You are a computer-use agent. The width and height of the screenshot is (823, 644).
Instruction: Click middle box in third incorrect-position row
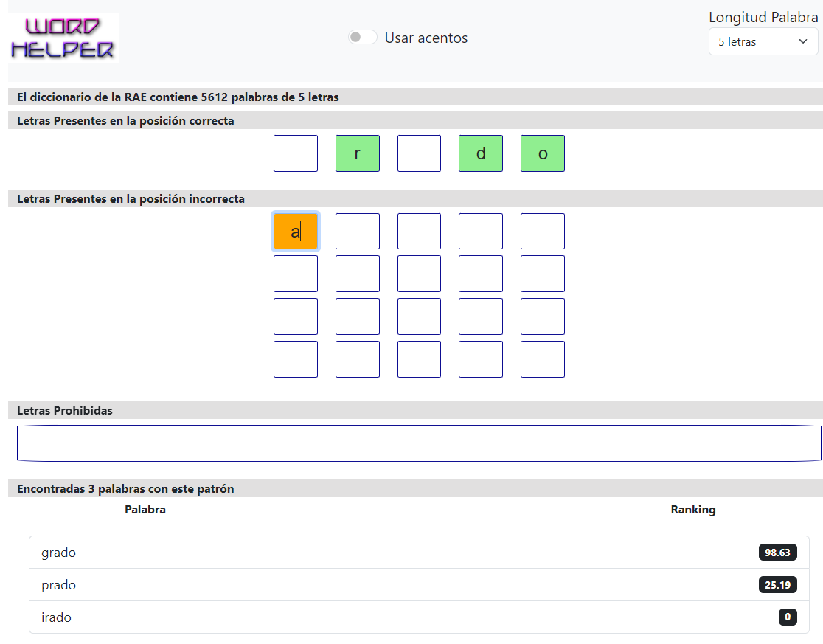coord(419,316)
